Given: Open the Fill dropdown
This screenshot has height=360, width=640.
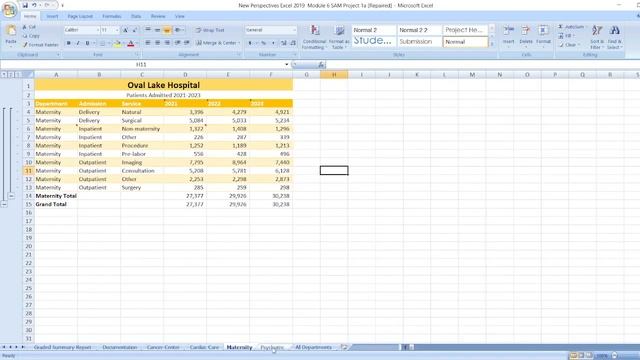Looking at the screenshot, I should 567,36.
